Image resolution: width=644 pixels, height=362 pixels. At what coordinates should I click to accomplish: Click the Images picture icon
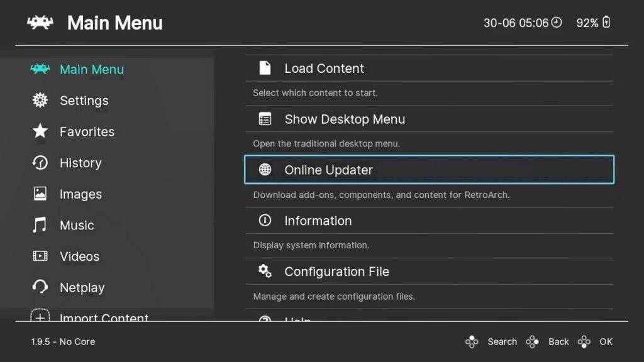(x=40, y=194)
